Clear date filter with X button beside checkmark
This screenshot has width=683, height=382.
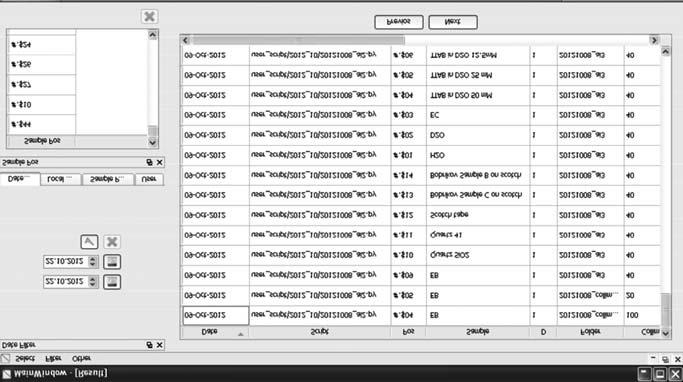[112, 242]
